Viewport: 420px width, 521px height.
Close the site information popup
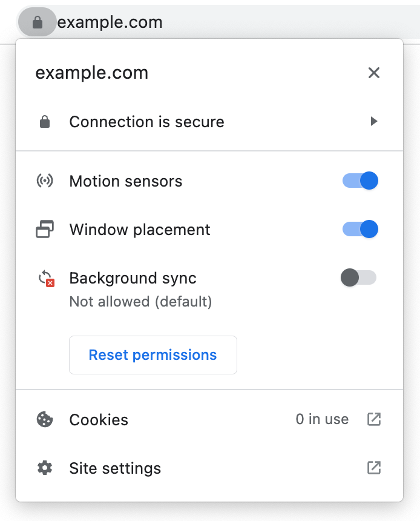click(x=374, y=73)
